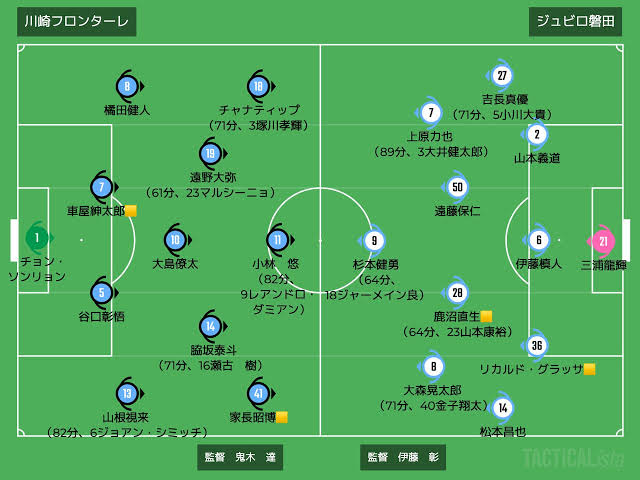Select pink goalkeeper 21 三浦龍輝 marker
Screen dimensions: 640x480
pos(603,241)
